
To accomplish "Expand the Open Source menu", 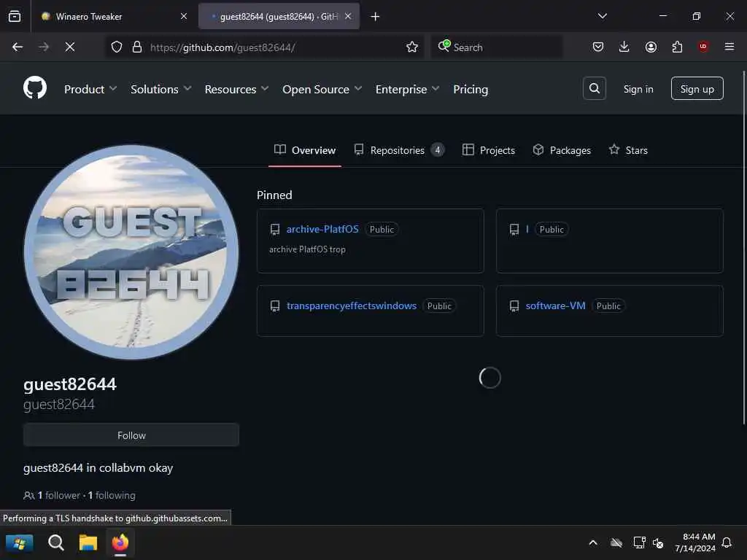I will coord(322,89).
